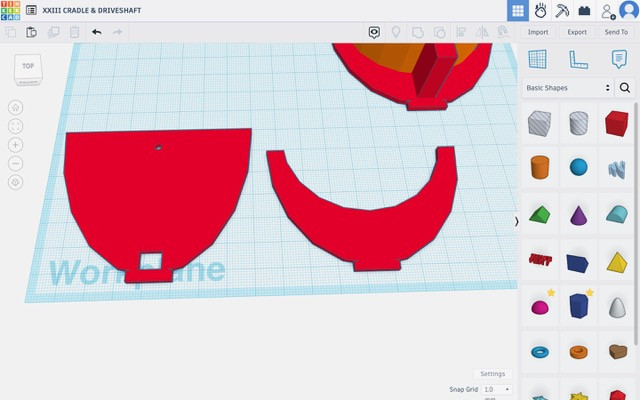This screenshot has width=640, height=400.
Task: Click the Import button
Action: point(538,32)
